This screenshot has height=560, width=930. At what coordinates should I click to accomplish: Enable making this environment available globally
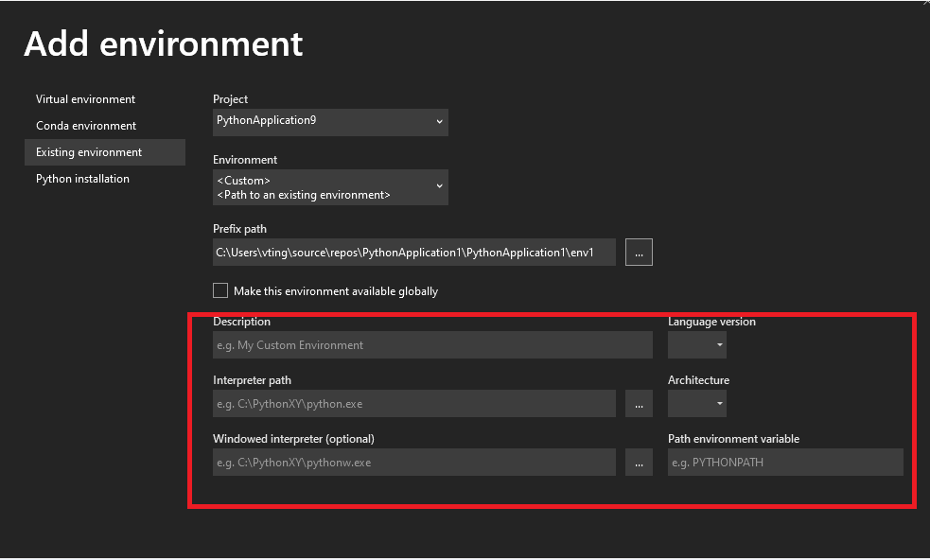click(x=220, y=290)
